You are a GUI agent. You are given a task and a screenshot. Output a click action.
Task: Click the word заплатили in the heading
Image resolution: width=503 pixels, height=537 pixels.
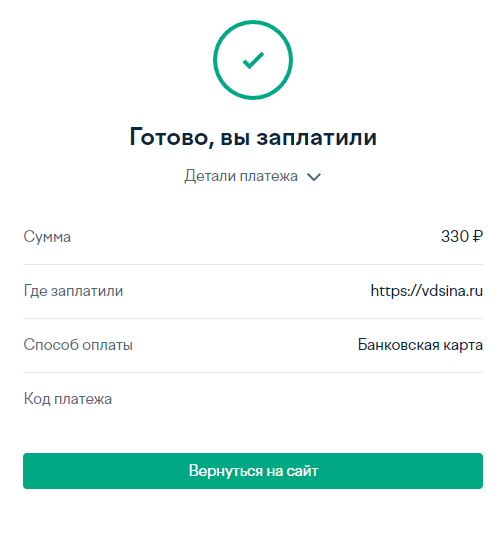317,138
